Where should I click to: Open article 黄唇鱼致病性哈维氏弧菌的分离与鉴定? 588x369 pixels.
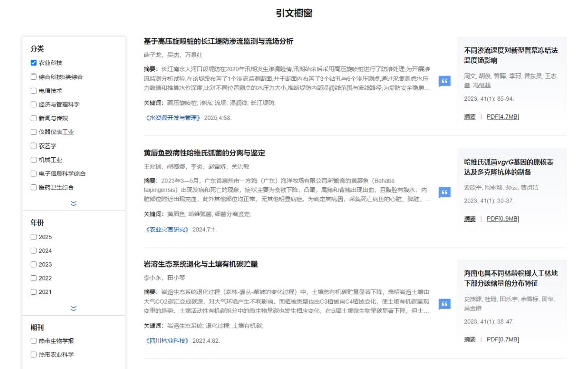click(x=204, y=153)
